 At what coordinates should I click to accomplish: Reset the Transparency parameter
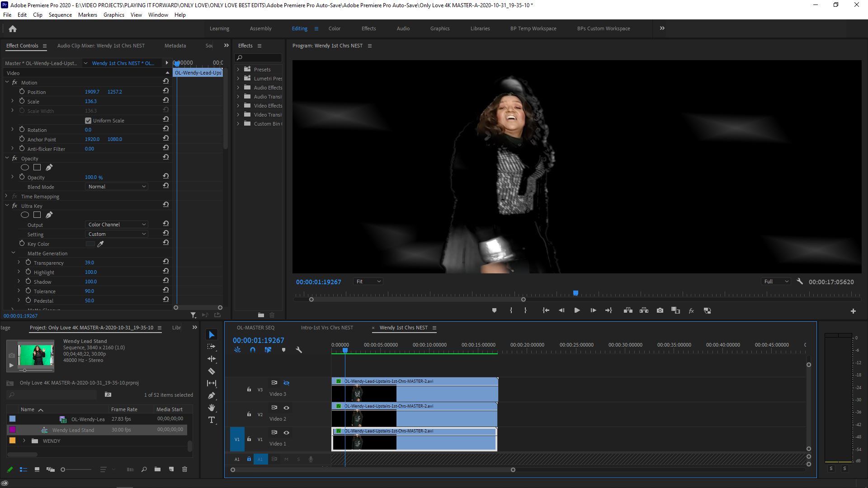166,261
